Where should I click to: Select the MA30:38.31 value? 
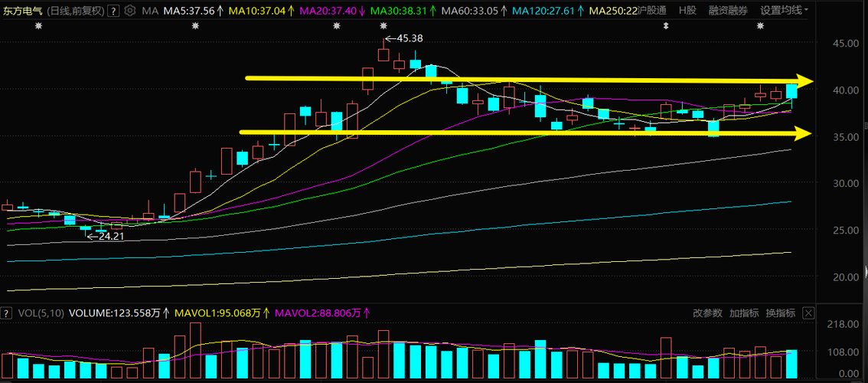point(399,11)
